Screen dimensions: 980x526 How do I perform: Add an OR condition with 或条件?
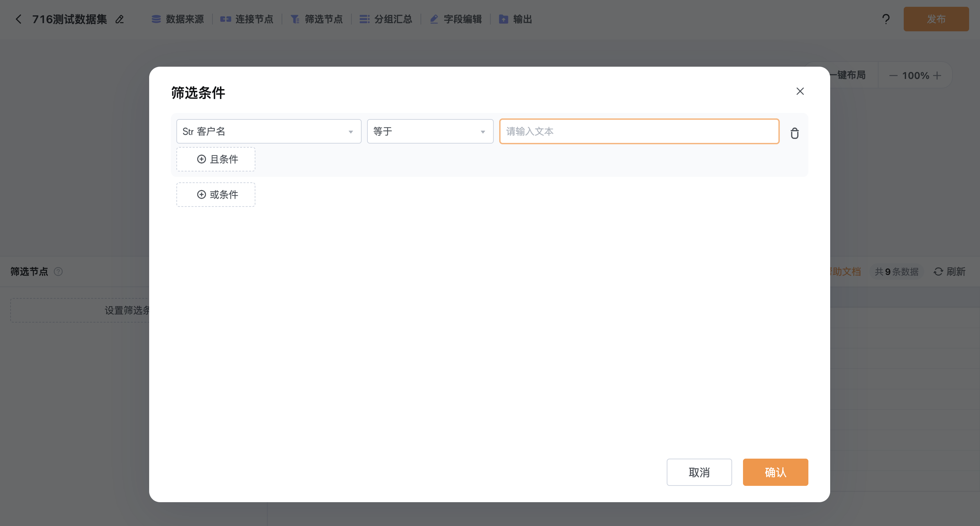point(216,195)
